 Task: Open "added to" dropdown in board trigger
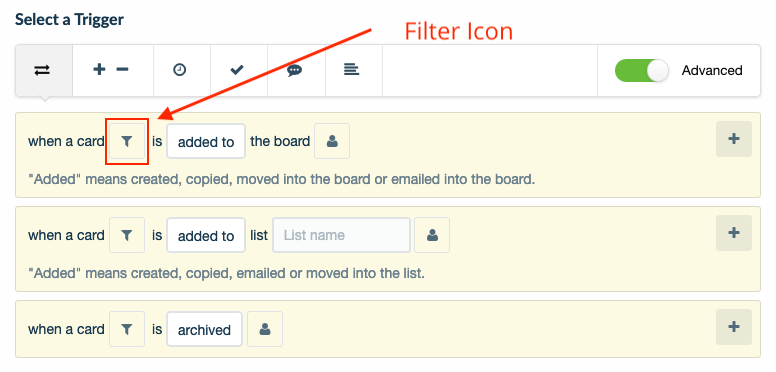coord(206,141)
